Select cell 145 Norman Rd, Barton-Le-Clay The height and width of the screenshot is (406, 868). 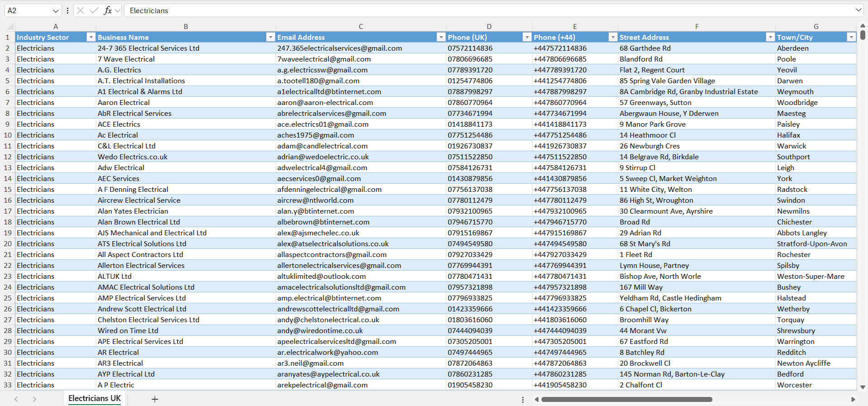click(697, 374)
